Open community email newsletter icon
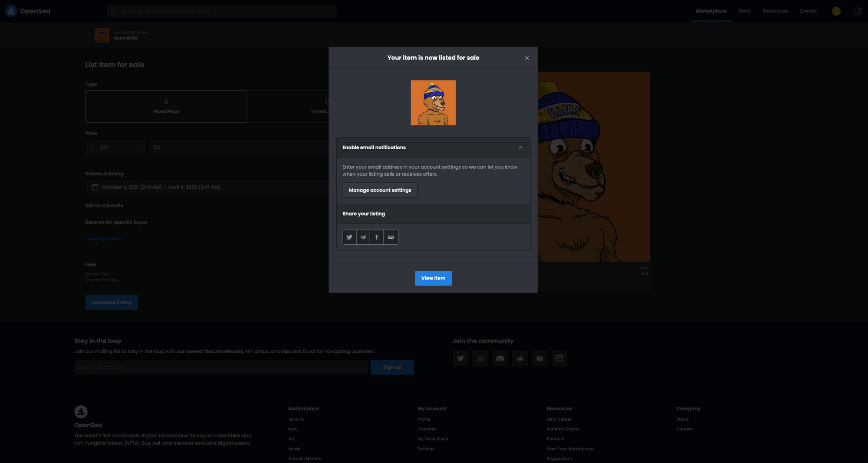868x463 pixels. pyautogui.click(x=559, y=358)
